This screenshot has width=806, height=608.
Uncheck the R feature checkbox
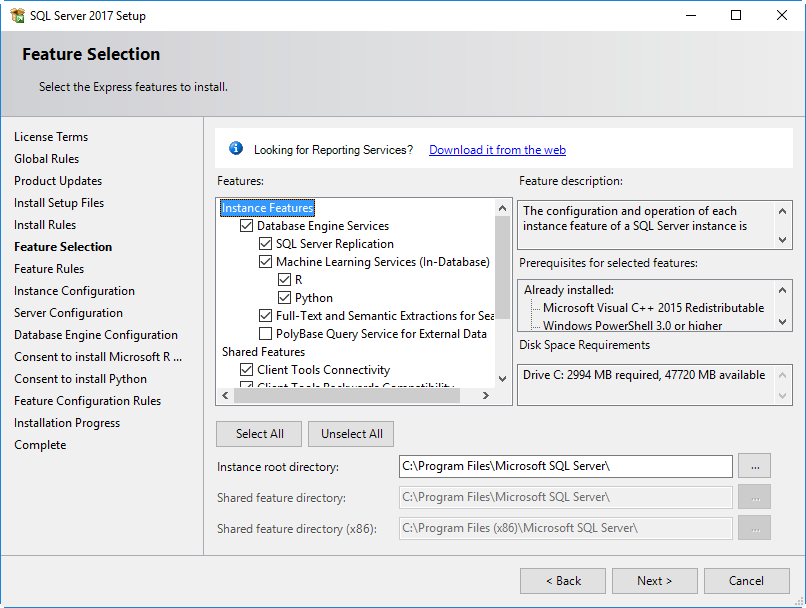[284, 280]
